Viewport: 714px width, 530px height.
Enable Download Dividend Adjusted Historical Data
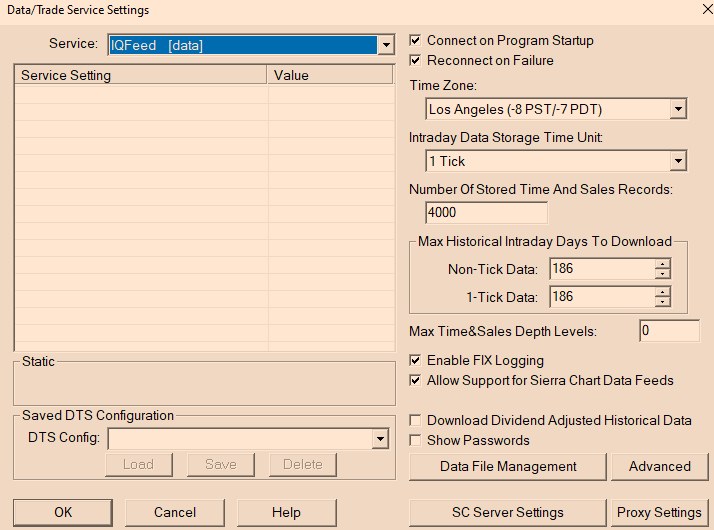(x=415, y=420)
